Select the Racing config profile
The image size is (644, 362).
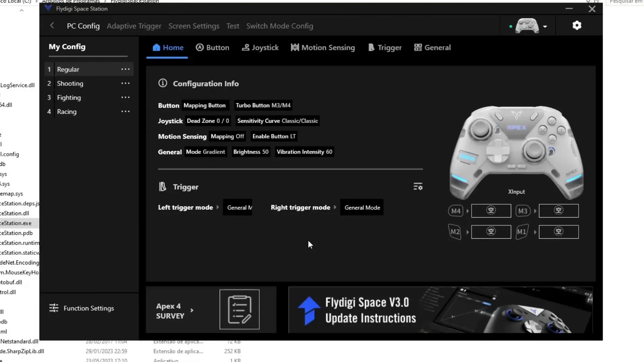tap(89, 112)
